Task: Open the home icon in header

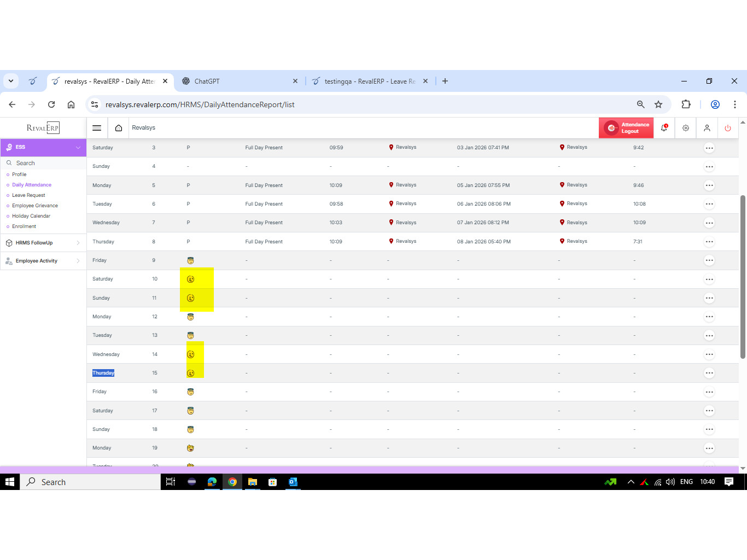Action: (x=119, y=128)
